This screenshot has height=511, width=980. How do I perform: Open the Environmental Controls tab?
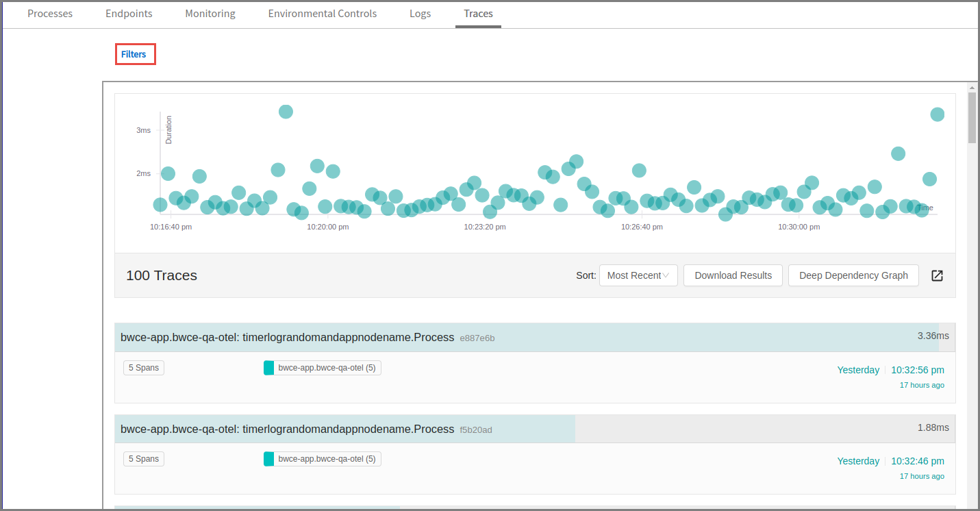322,14
